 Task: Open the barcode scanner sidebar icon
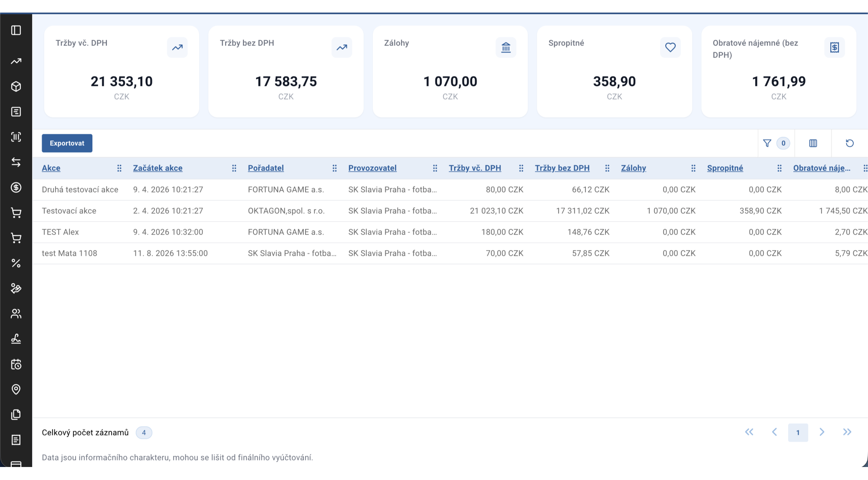(x=16, y=137)
